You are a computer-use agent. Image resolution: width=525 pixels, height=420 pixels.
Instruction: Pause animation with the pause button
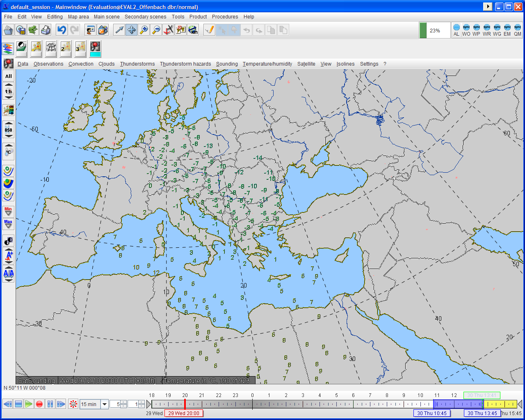point(50,404)
